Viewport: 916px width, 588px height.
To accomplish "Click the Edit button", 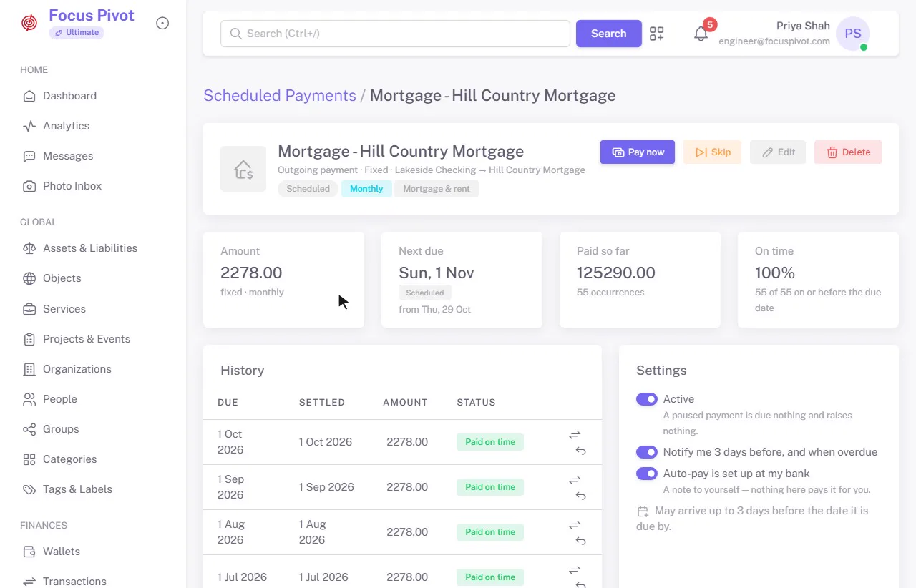I will pyautogui.click(x=778, y=152).
